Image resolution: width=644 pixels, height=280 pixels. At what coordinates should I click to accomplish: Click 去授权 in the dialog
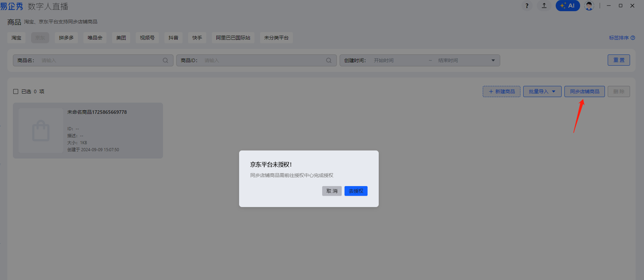click(356, 191)
